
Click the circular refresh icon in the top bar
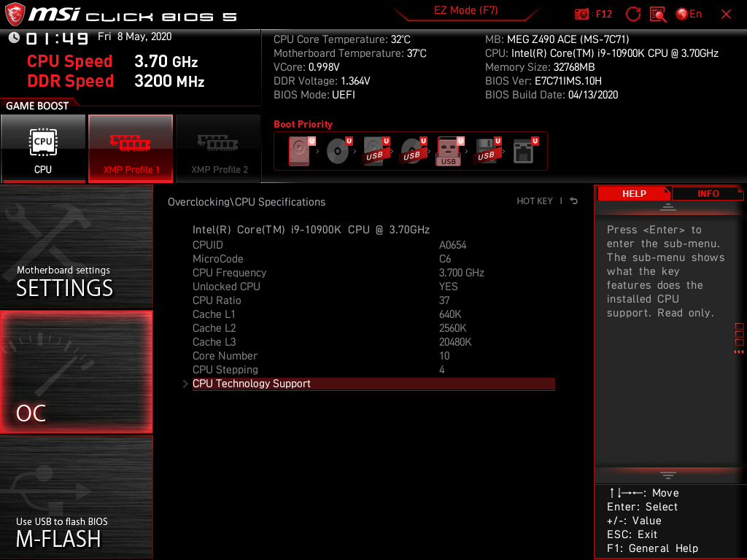[632, 15]
